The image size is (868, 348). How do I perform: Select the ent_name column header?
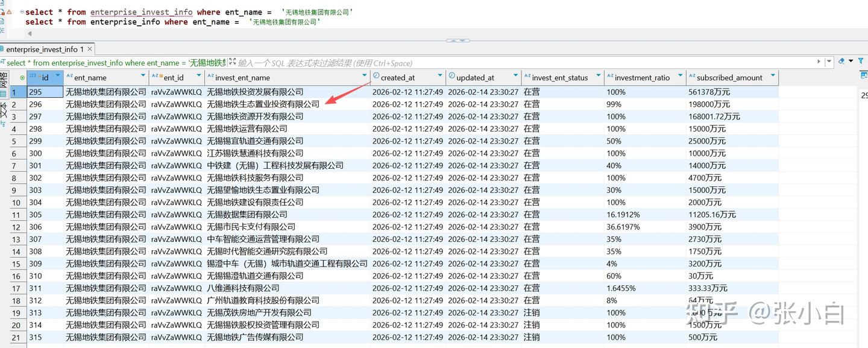tap(106, 77)
